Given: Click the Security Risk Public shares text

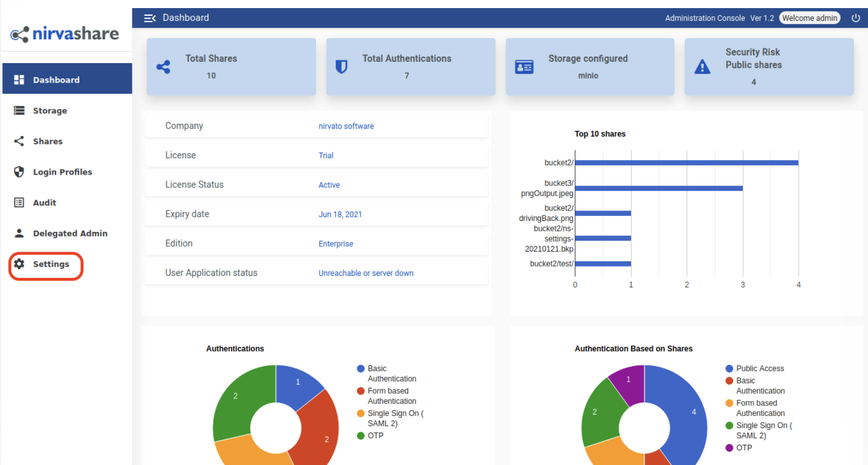Looking at the screenshot, I should [x=754, y=58].
